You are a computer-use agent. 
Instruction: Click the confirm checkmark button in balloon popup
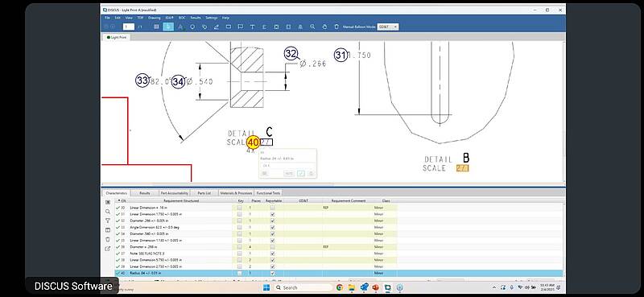(301, 173)
